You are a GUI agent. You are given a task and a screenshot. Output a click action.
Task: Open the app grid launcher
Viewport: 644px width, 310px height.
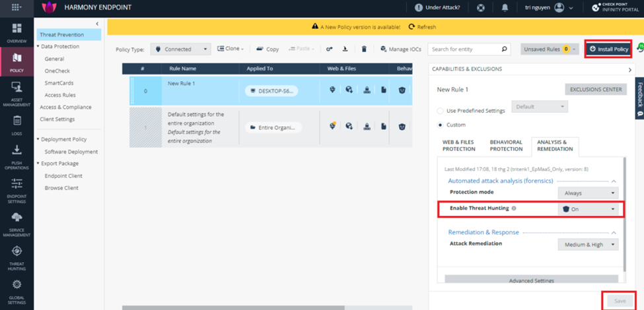(17, 8)
